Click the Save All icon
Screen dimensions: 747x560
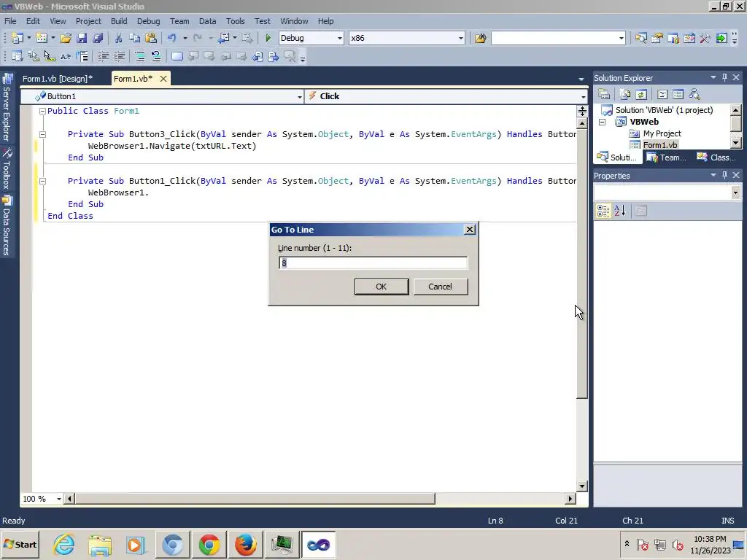(x=98, y=38)
